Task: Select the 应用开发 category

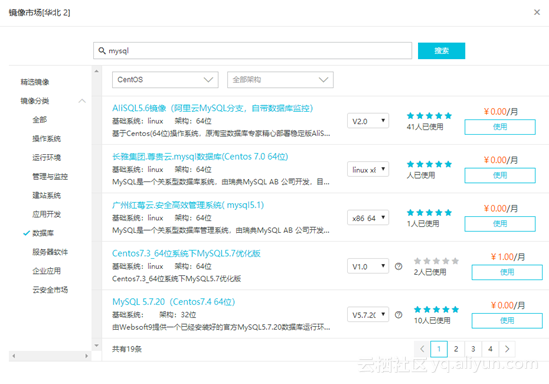Action: (x=47, y=214)
